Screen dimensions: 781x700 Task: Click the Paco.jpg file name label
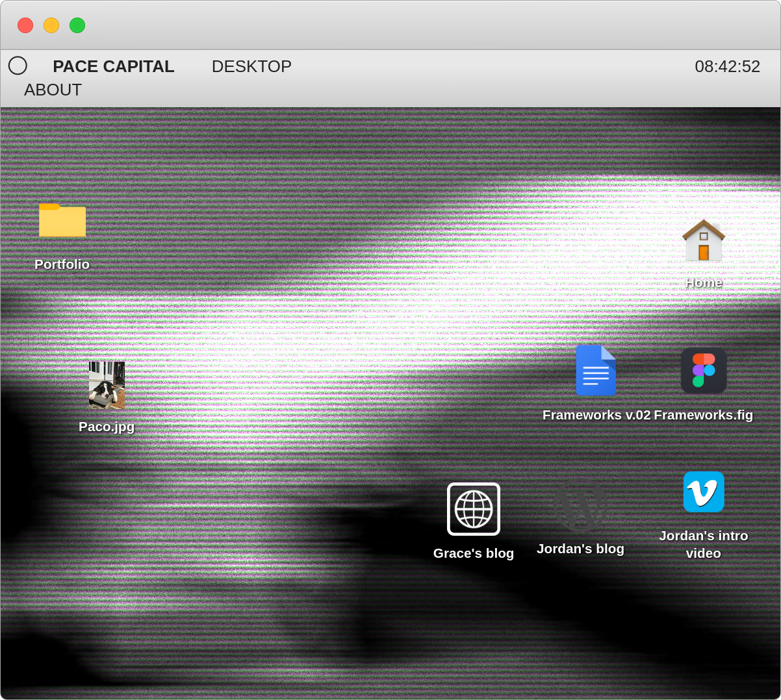(x=107, y=427)
